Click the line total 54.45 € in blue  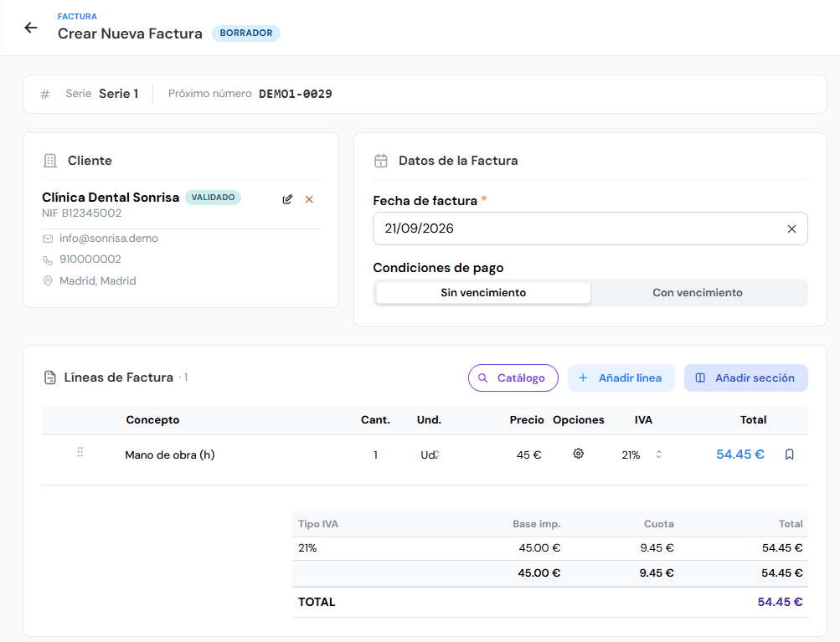740,455
